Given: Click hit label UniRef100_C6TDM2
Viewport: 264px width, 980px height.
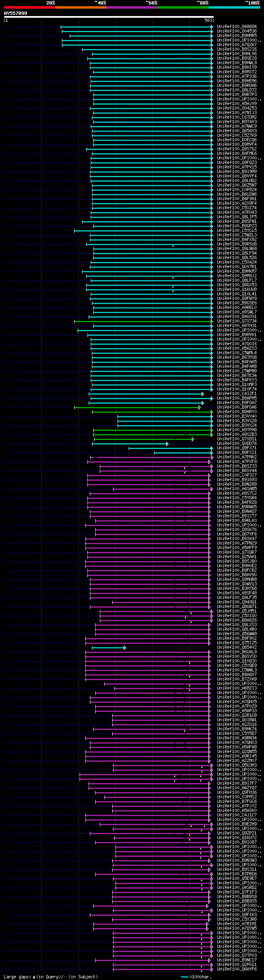Looking at the screenshot, I should pyautogui.click(x=237, y=117).
